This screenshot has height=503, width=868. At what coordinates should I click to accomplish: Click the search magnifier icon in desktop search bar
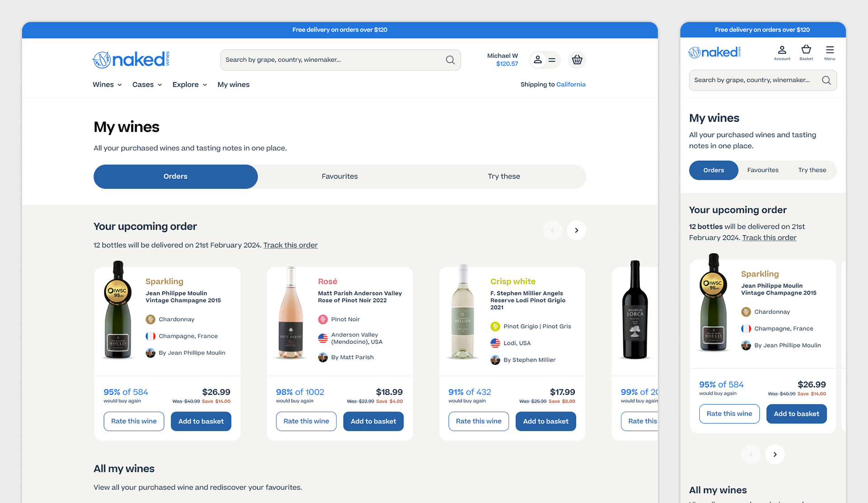(x=450, y=60)
